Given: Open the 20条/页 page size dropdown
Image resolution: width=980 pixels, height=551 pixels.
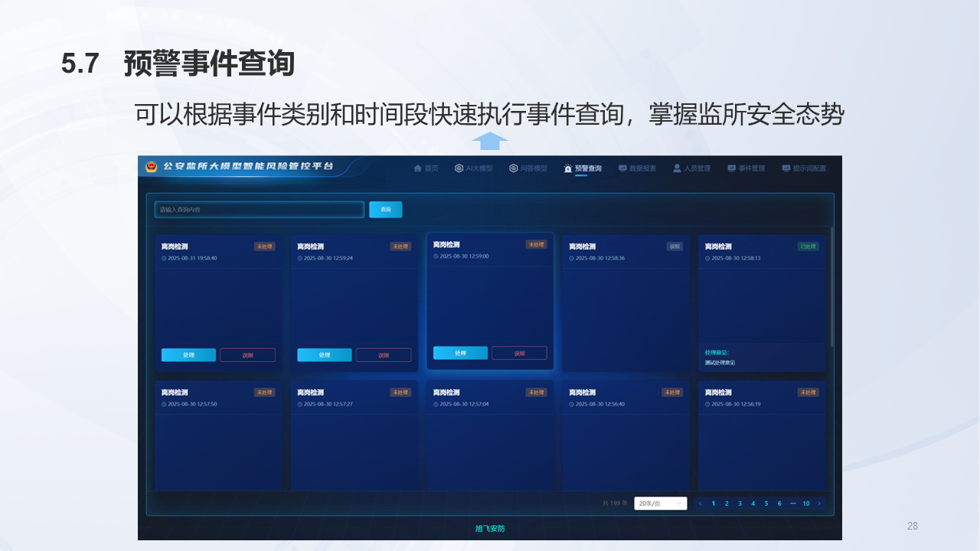Looking at the screenshot, I should (660, 504).
